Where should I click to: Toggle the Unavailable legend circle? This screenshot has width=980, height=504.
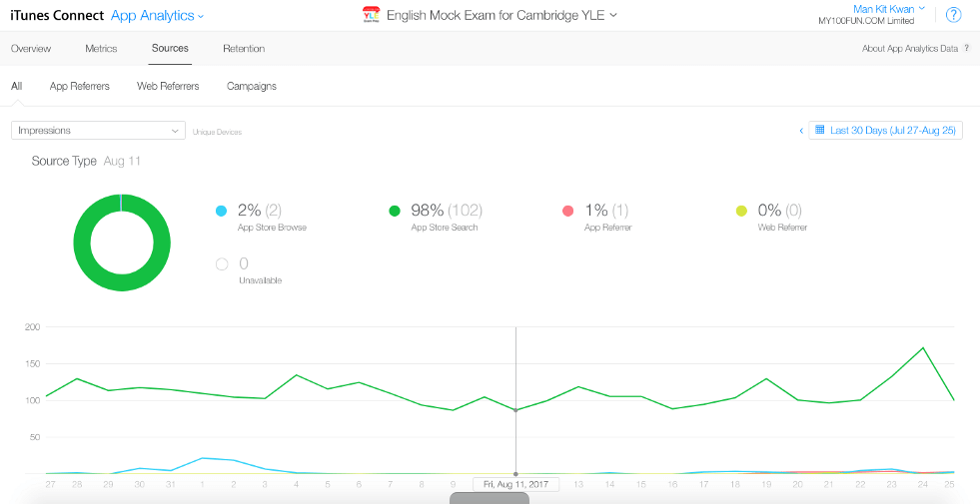tap(222, 264)
